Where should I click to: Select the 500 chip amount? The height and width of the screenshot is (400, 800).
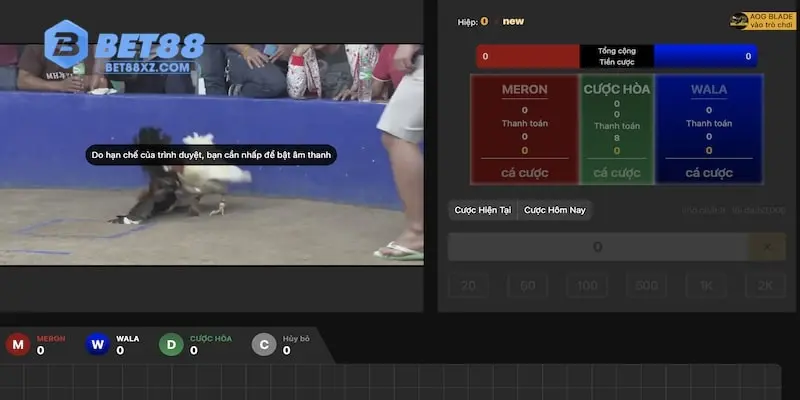pos(647,286)
